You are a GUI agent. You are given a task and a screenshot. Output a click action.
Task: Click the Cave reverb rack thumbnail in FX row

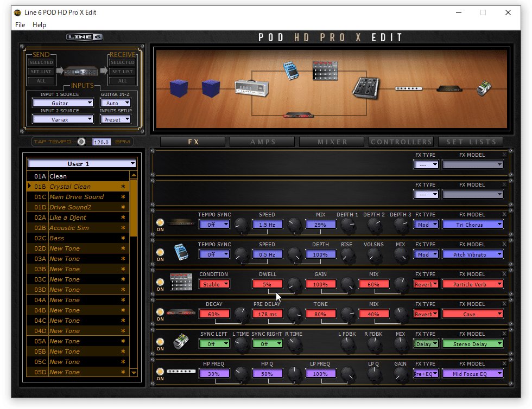click(181, 312)
